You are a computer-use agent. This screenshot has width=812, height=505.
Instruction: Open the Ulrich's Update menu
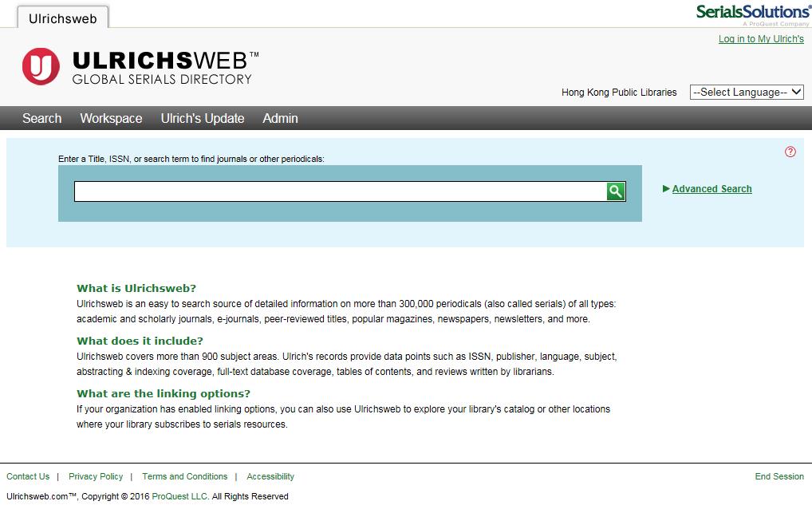203,118
